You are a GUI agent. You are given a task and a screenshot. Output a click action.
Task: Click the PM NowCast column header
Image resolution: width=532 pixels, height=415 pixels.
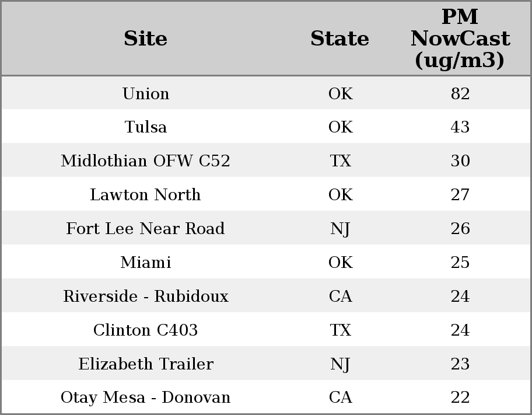[460, 39]
